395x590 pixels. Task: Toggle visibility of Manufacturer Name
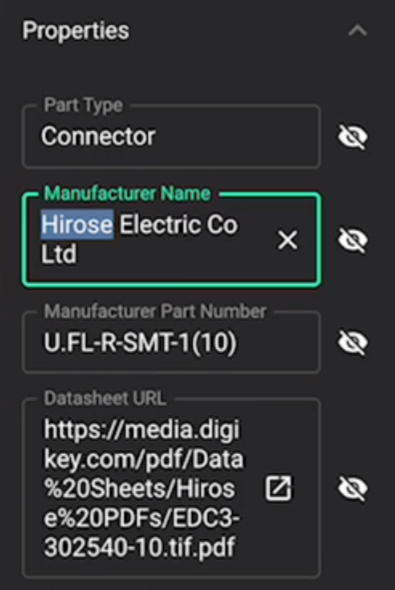point(352,240)
